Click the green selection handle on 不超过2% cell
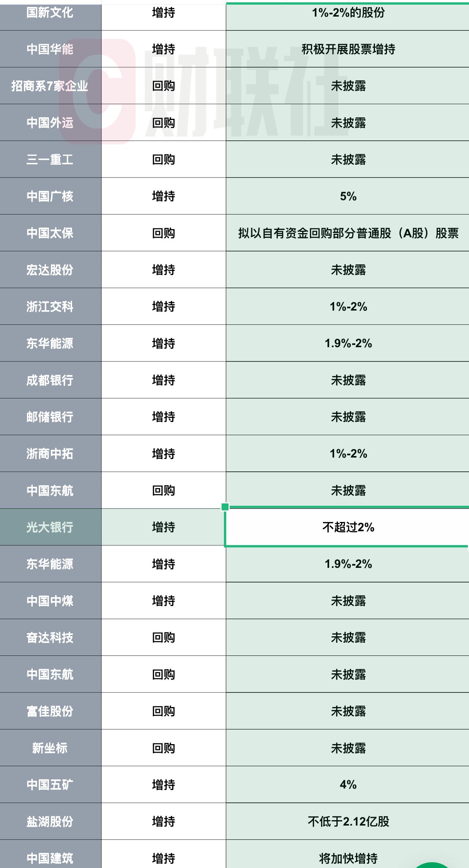 pyautogui.click(x=225, y=507)
